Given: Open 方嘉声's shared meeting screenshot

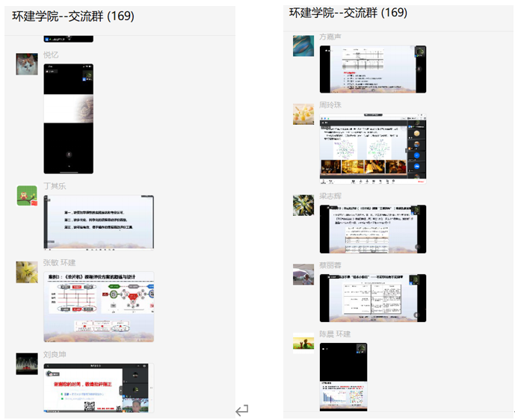Looking at the screenshot, I should tap(373, 70).
